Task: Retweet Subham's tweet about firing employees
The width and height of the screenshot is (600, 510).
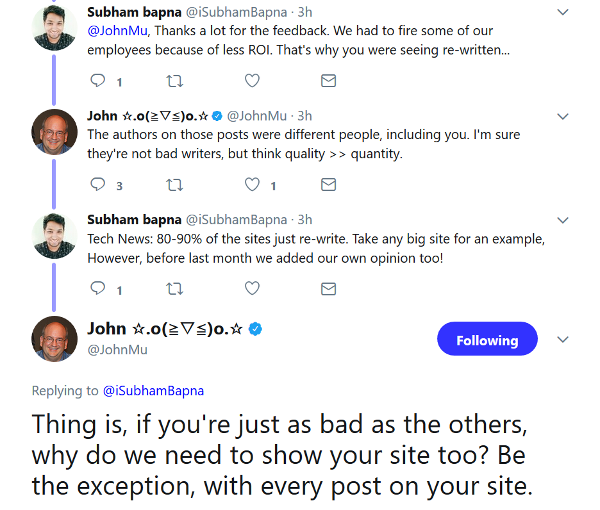Action: click(174, 81)
